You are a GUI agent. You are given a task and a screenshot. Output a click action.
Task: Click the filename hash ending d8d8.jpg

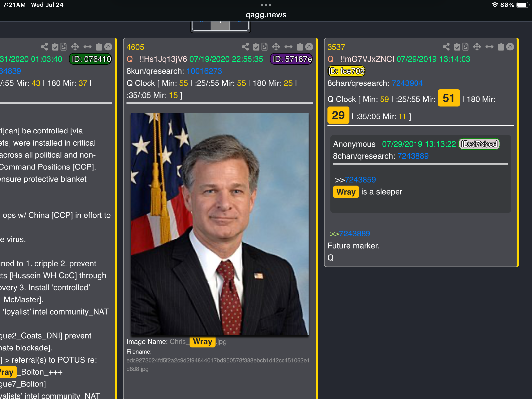point(218,365)
